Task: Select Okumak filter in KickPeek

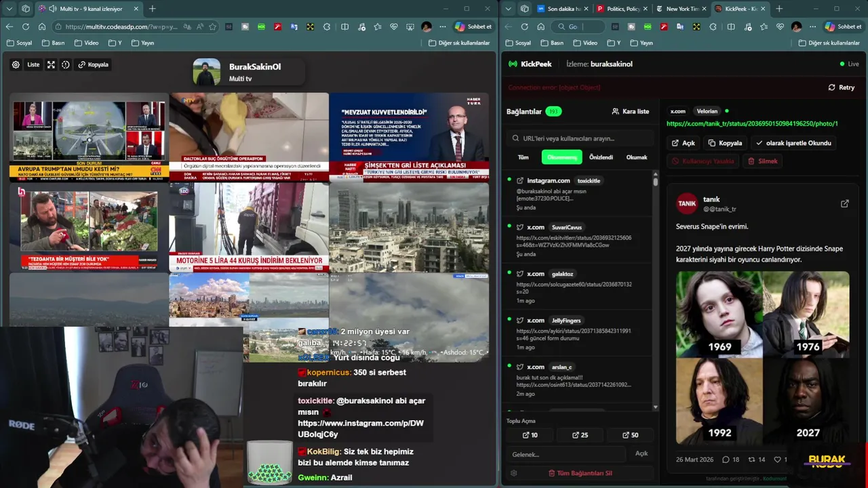Action: [637, 157]
